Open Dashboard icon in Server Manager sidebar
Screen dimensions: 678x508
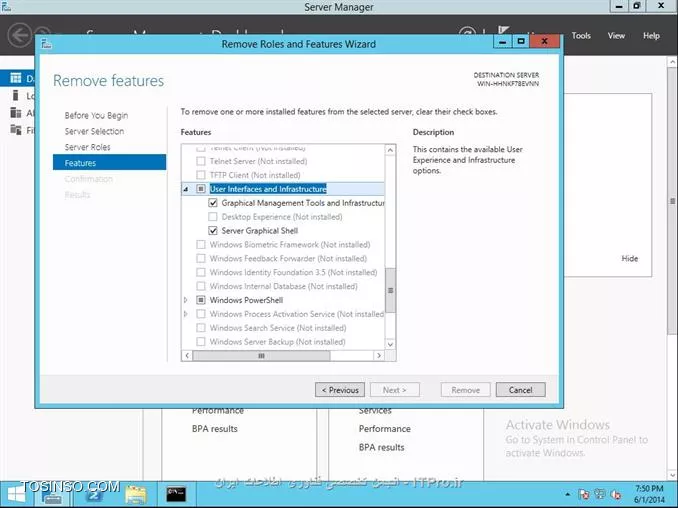[x=16, y=78]
